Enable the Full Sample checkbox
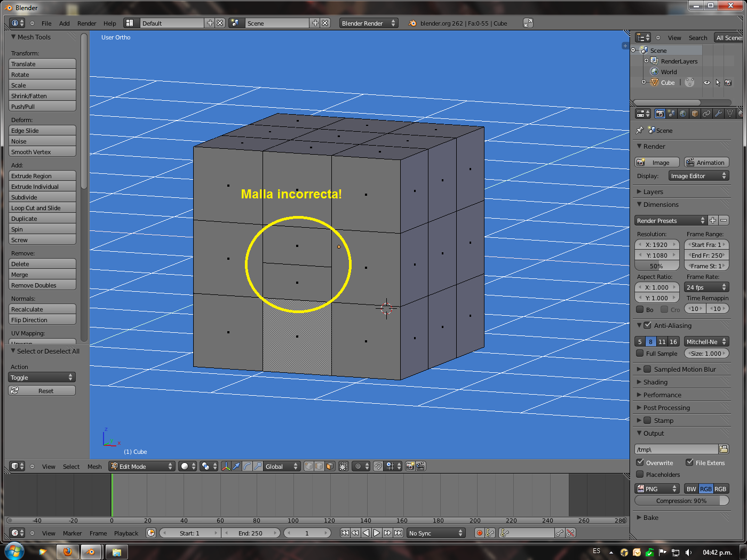 (640, 353)
